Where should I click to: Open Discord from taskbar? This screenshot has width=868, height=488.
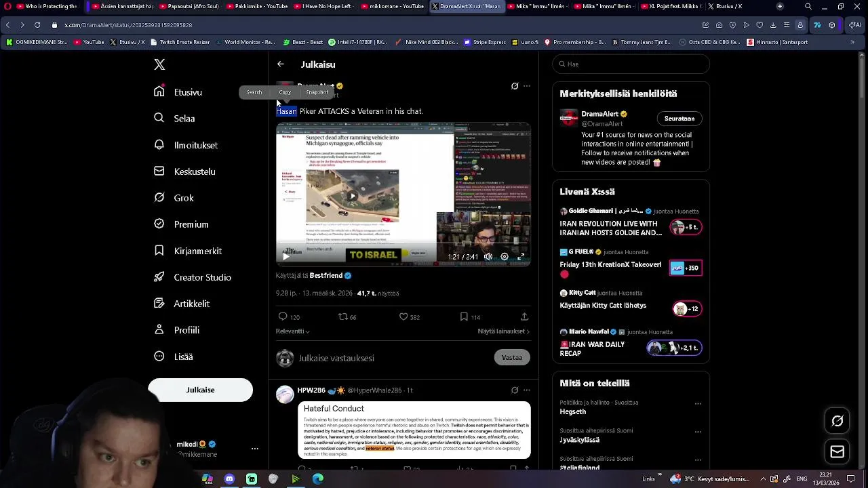(x=229, y=479)
